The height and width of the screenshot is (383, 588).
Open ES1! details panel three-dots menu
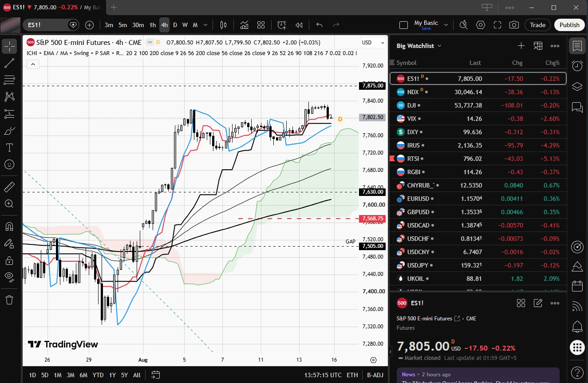coord(555,303)
